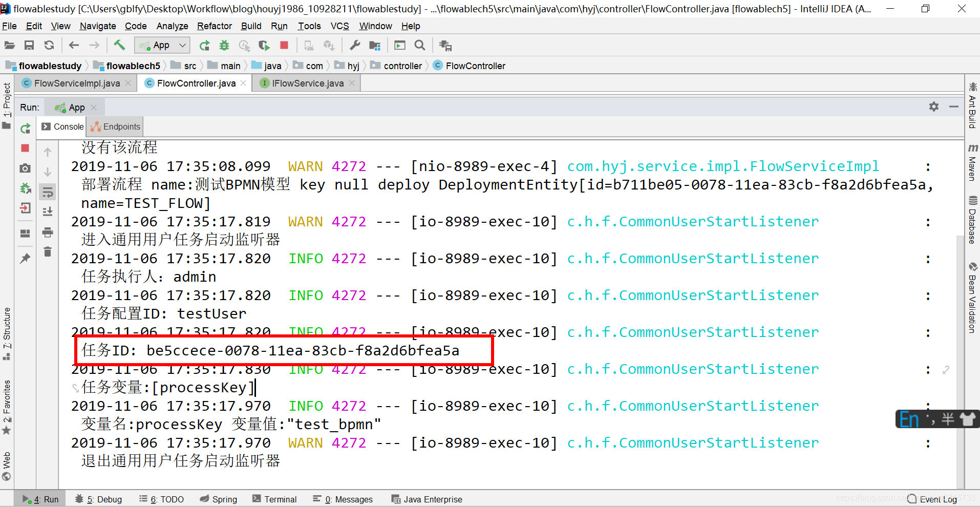The height and width of the screenshot is (507, 980).
Task: Toggle soft-wrap in console
Action: pyautogui.click(x=48, y=193)
